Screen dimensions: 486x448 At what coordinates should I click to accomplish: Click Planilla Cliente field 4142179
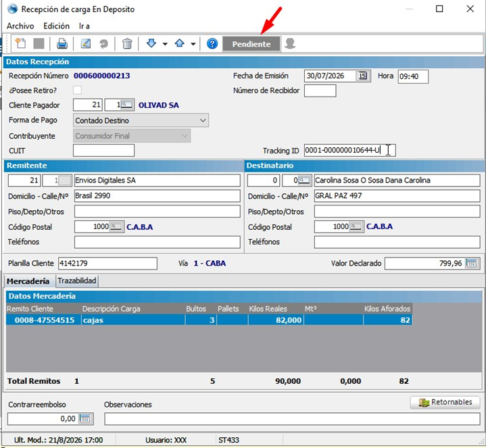107,264
